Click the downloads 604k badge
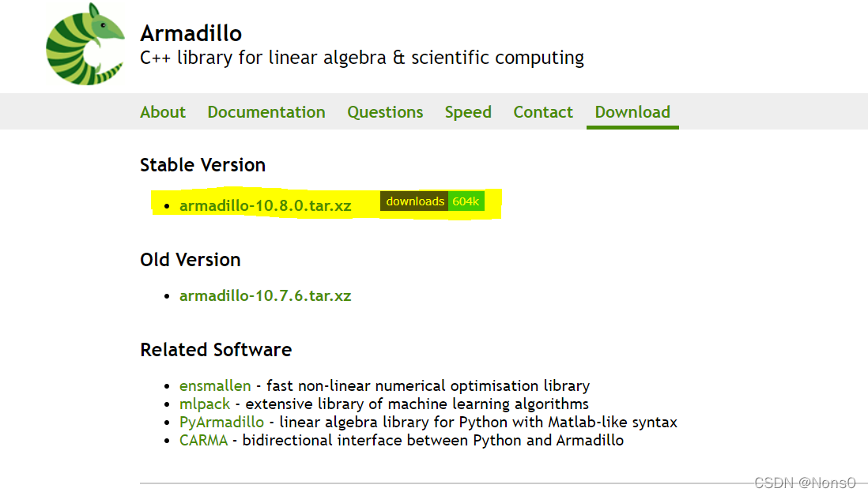This screenshot has height=496, width=868. (432, 201)
